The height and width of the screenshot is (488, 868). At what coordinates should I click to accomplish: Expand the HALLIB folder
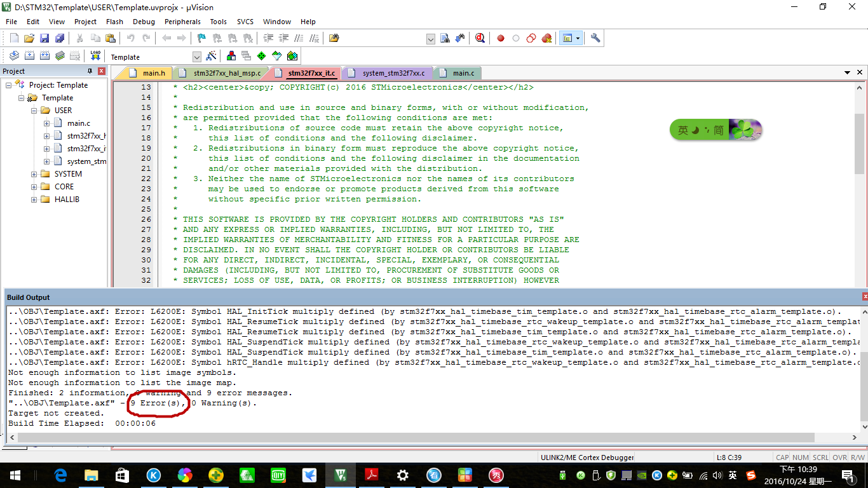[x=34, y=199]
